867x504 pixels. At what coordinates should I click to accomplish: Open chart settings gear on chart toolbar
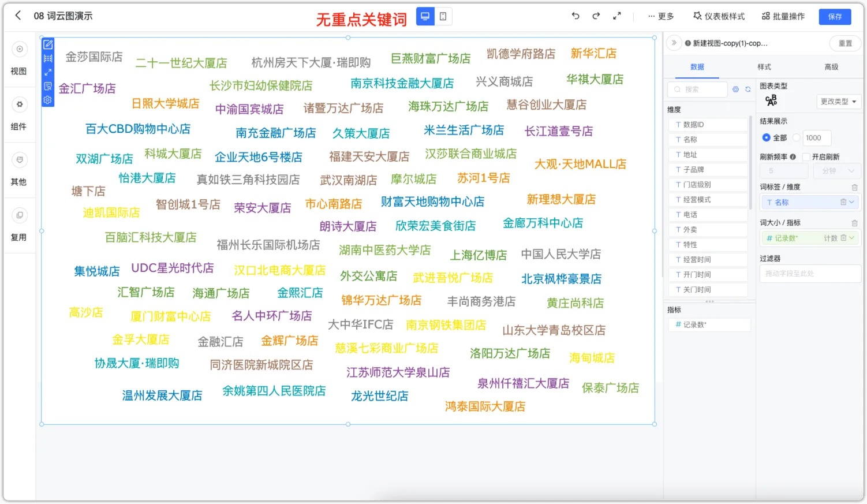48,100
